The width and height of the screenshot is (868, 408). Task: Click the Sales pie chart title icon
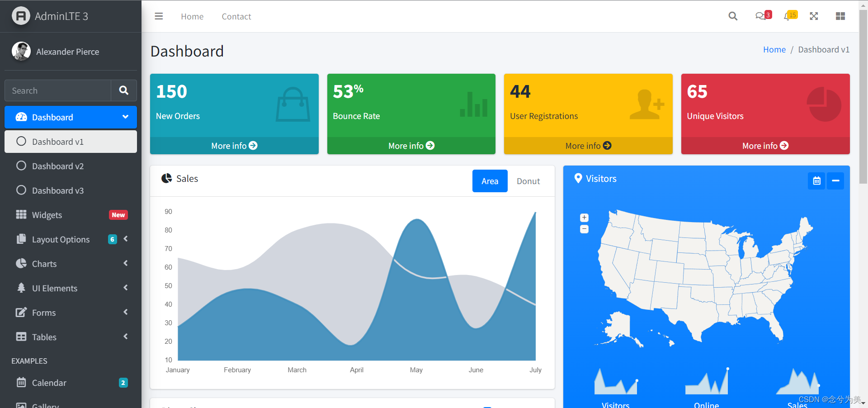pyautogui.click(x=166, y=178)
